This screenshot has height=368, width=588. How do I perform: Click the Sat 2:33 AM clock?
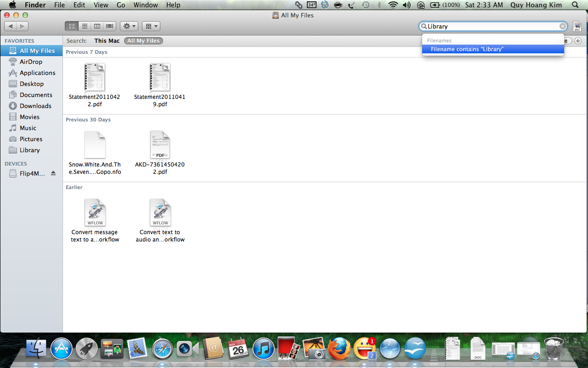[x=484, y=5]
